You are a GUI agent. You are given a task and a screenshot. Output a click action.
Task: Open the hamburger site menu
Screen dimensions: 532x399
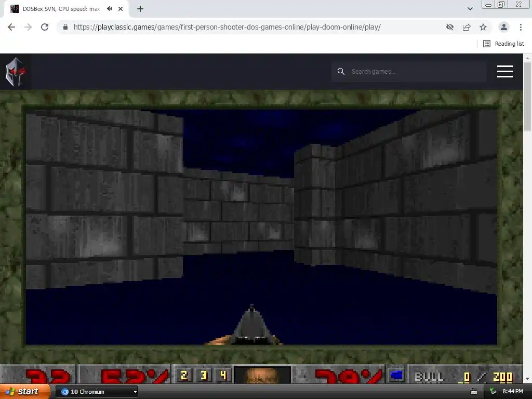(x=505, y=72)
